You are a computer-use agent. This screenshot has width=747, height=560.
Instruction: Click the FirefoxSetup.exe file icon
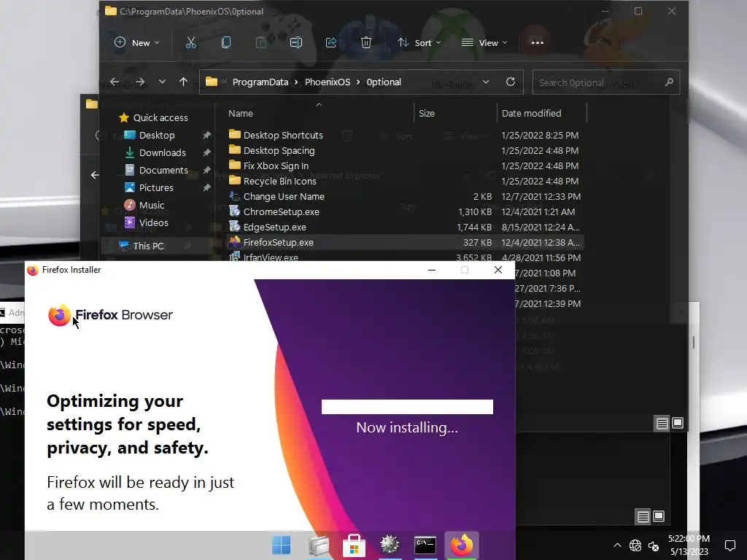pos(234,242)
